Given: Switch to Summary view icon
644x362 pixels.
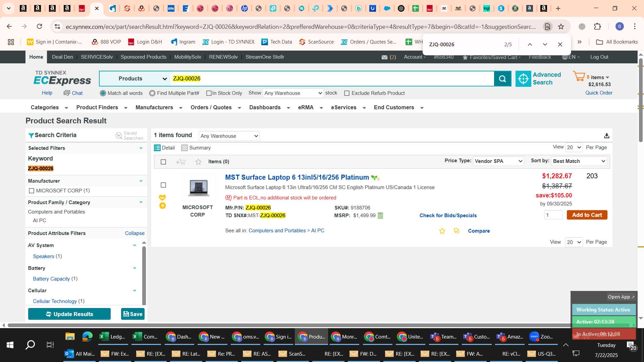Looking at the screenshot, I should click(184, 148).
